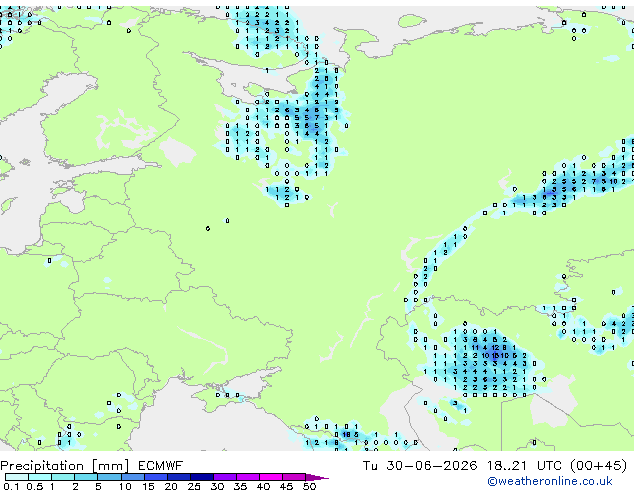Click the "50" legend scale label
This screenshot has height=490, width=634.
click(309, 486)
